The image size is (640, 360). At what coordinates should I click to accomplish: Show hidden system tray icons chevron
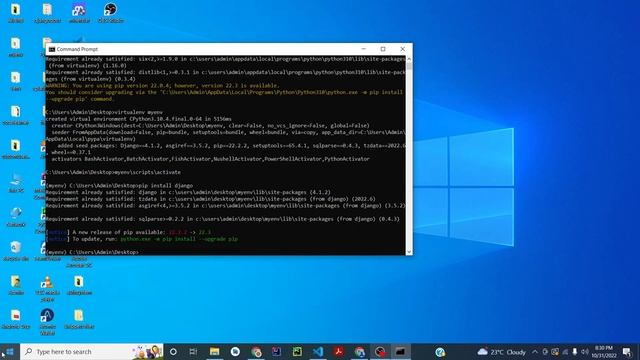coord(535,352)
